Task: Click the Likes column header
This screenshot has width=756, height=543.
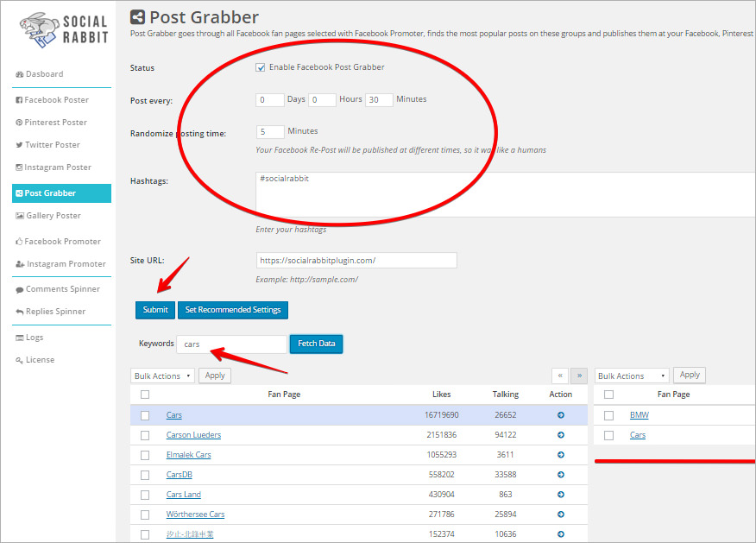Action: pyautogui.click(x=441, y=395)
